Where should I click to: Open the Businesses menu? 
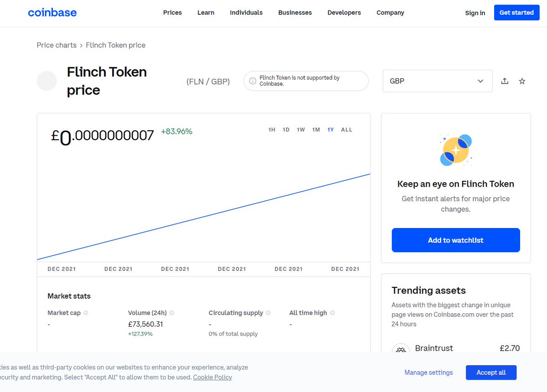[x=295, y=13]
